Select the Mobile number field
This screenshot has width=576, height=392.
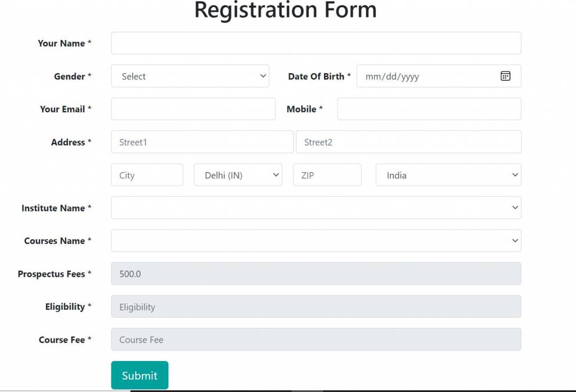(x=429, y=109)
